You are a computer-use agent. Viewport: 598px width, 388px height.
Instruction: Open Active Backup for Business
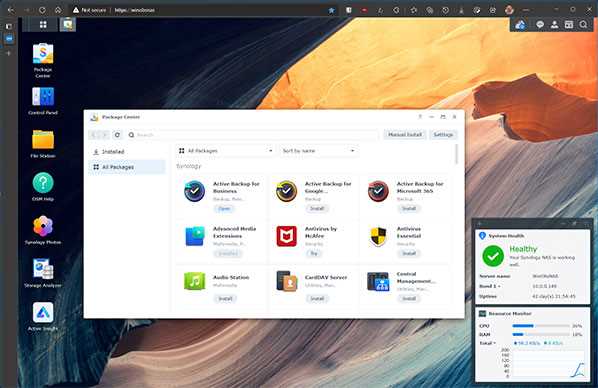pyautogui.click(x=225, y=208)
